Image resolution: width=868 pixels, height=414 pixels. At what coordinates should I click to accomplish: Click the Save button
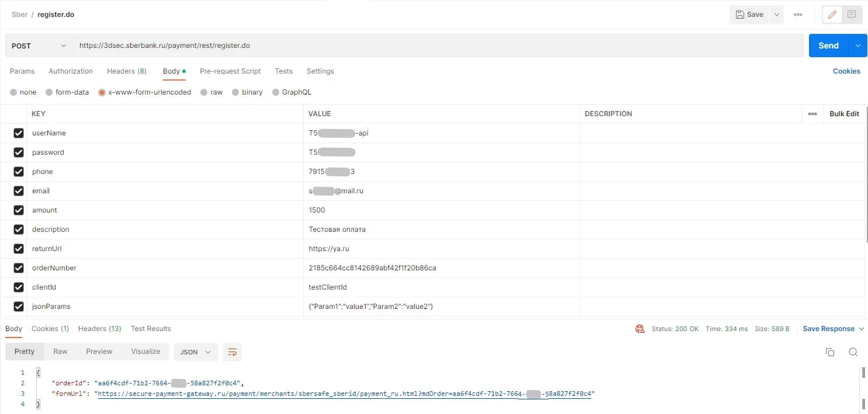pyautogui.click(x=749, y=15)
